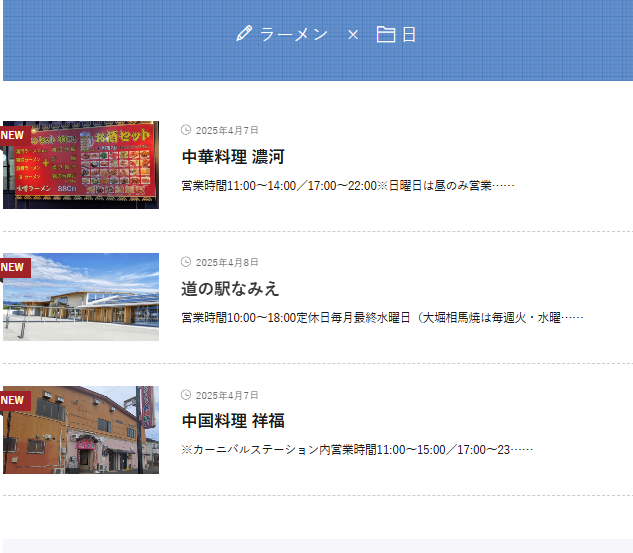633x553 pixels.
Task: Open the red menu sign thumbnail for 濃河
Action: 81,165
